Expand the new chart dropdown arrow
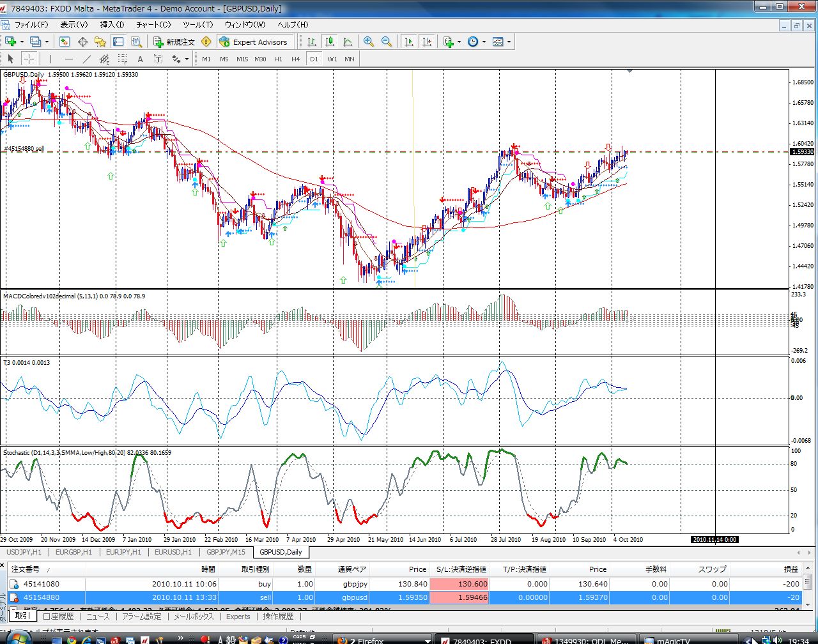Viewport: 818px width, 644px height. tap(22, 42)
